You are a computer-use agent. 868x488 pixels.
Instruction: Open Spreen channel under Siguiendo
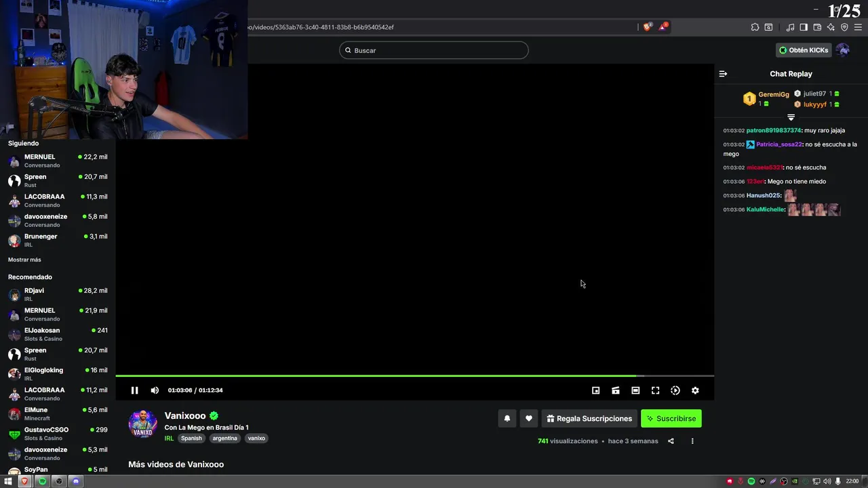(58, 180)
